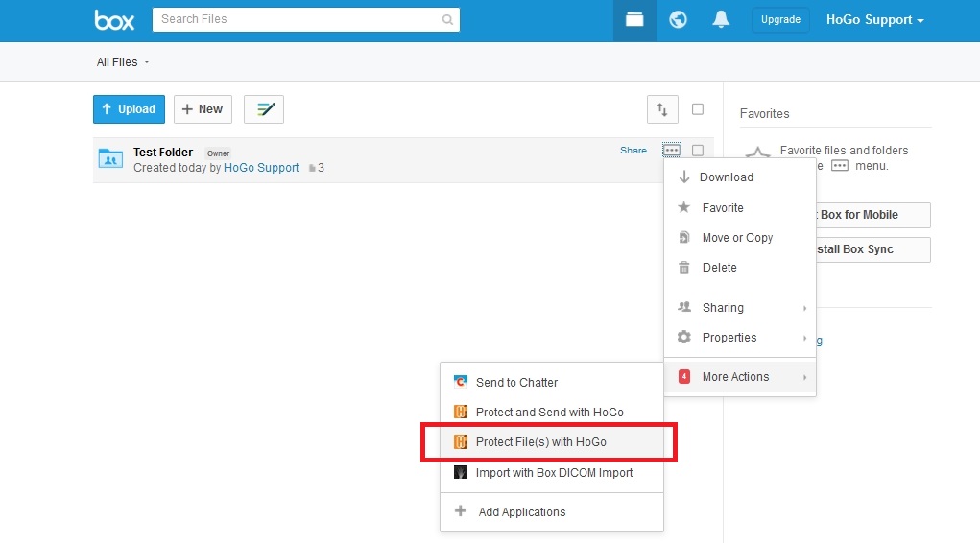Expand the HoGo Support account dropdown
980x543 pixels.
874,20
